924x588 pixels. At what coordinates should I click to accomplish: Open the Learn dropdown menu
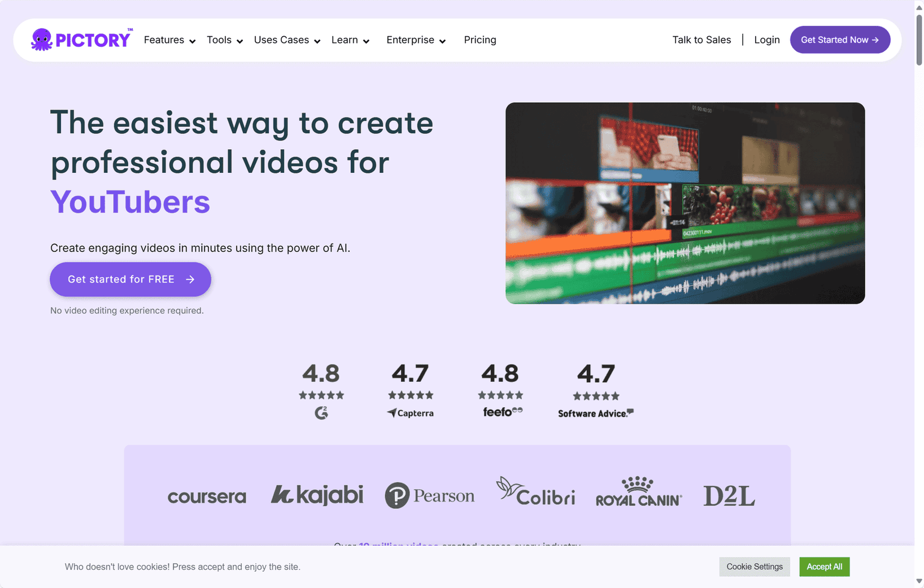pyautogui.click(x=350, y=40)
